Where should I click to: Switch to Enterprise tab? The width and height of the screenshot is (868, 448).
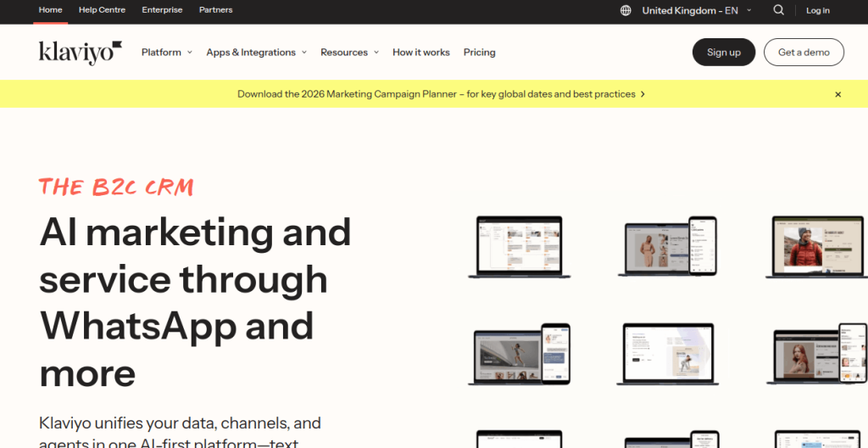(162, 10)
